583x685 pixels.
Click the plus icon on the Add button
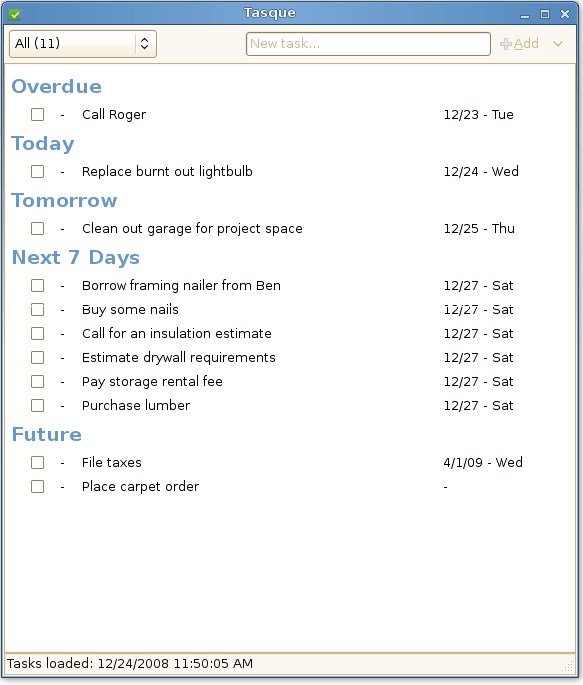(x=506, y=44)
